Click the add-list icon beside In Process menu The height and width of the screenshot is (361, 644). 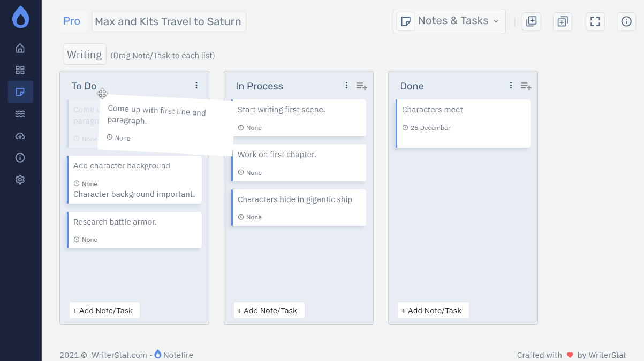point(361,86)
